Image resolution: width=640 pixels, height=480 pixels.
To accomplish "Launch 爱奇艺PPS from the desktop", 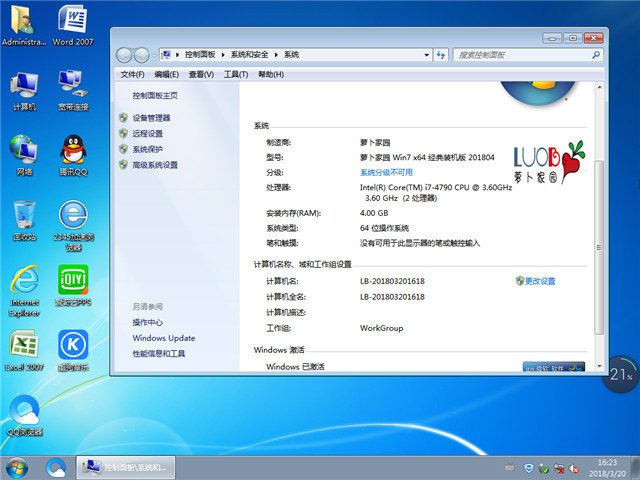I will tap(73, 286).
